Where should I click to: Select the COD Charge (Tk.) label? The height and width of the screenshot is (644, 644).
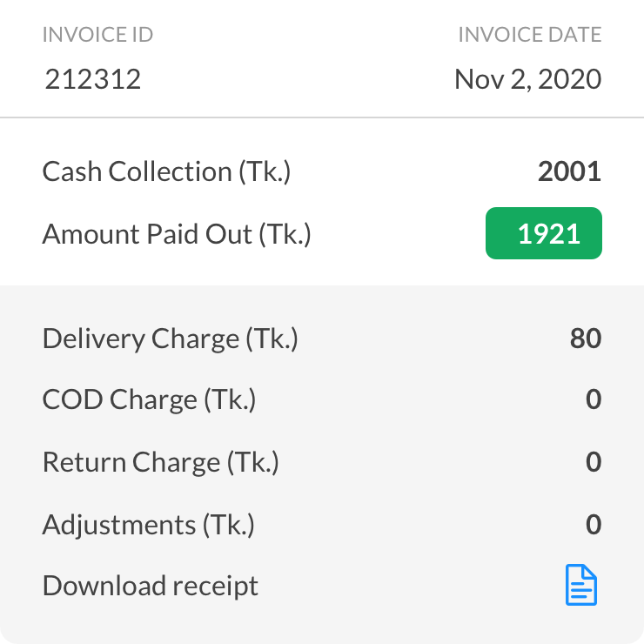coord(149,399)
